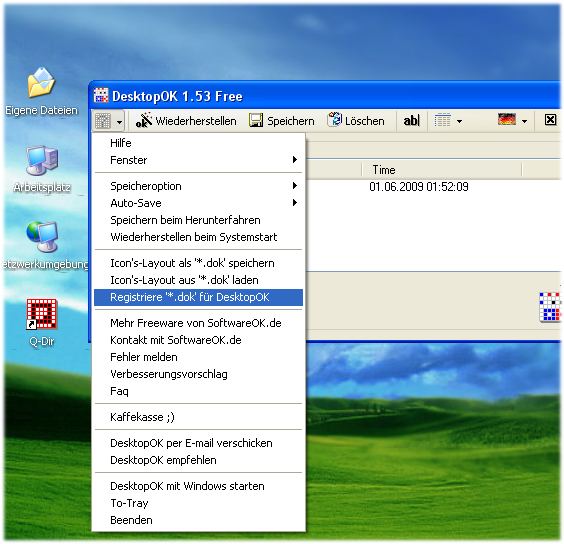564x544 pixels.
Task: Choose Hilfe from the menu
Action: pyautogui.click(x=198, y=143)
